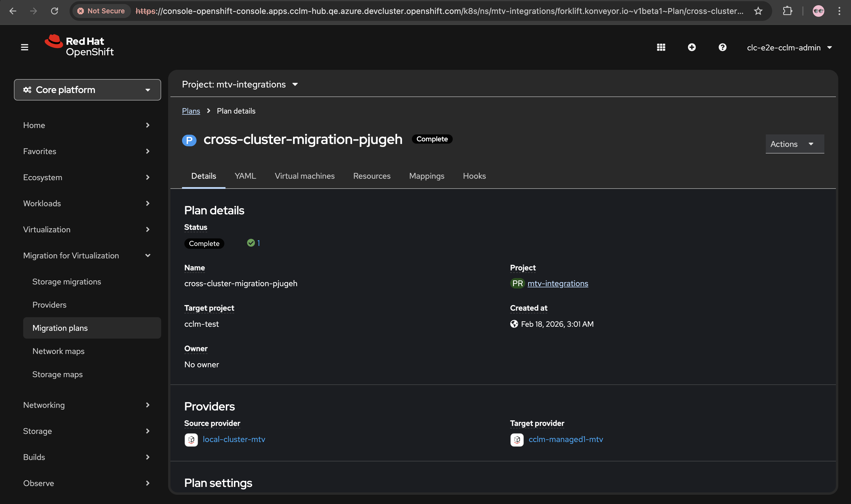851x504 pixels.
Task: Open the help question mark icon
Action: (x=722, y=47)
